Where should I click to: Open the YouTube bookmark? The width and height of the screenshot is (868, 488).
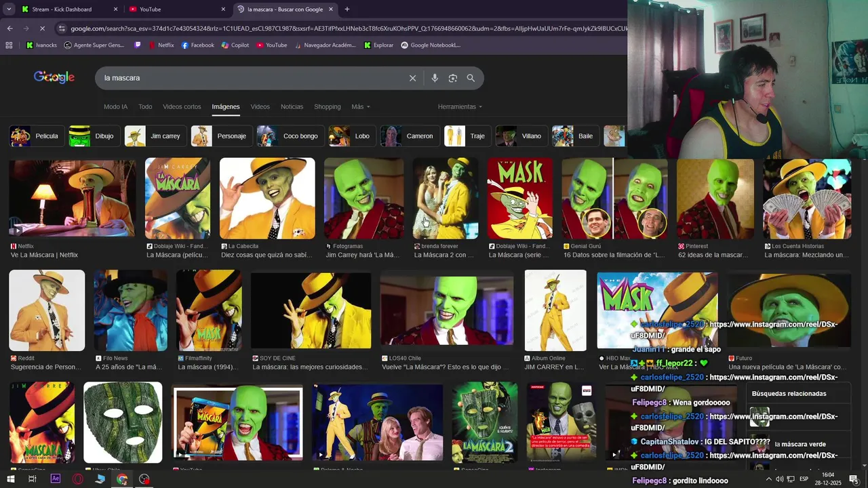click(x=271, y=45)
